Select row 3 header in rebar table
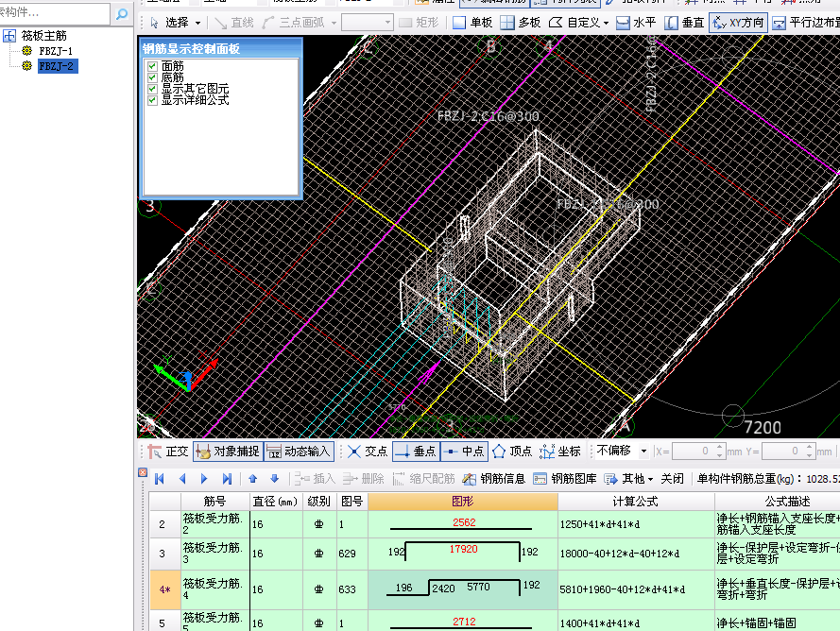The height and width of the screenshot is (631, 840). [165, 554]
